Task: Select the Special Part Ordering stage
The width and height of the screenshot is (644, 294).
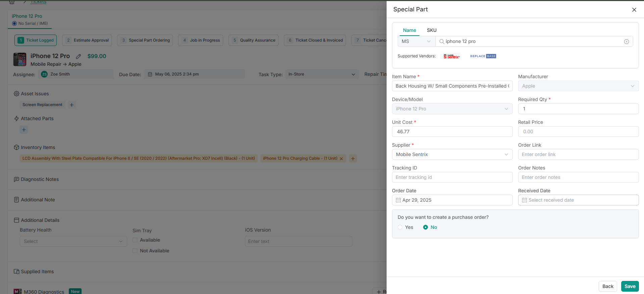Action: (x=145, y=40)
